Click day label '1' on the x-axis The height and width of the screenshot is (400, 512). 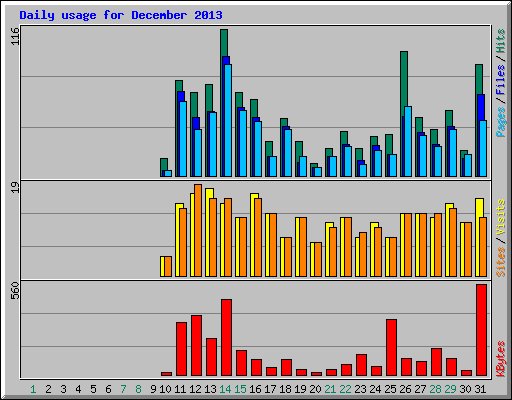33,389
